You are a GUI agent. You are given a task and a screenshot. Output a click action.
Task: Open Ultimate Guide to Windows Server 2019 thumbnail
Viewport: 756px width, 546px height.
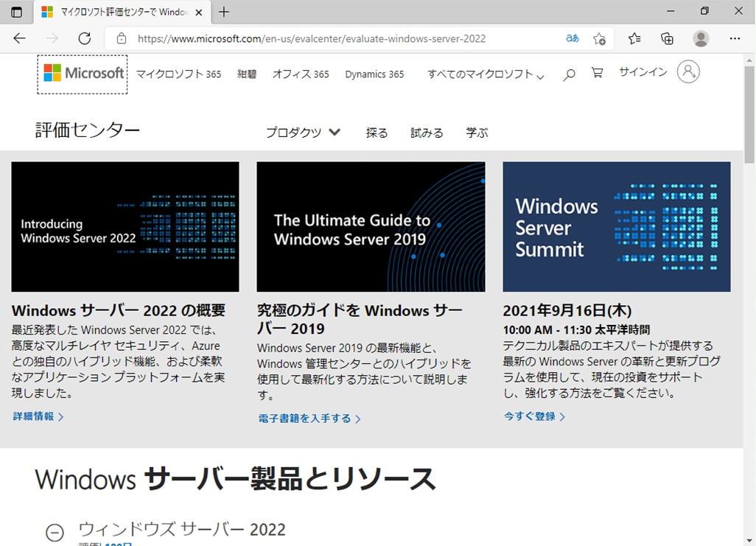click(x=371, y=227)
